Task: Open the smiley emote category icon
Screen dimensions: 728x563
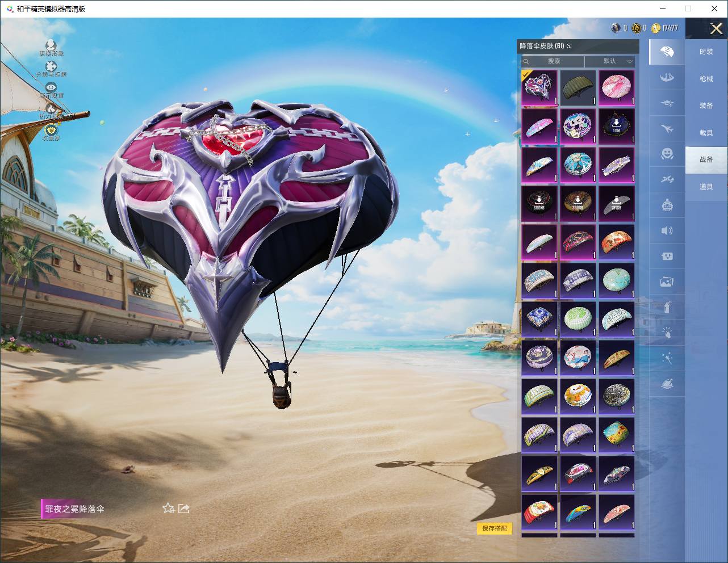Action: coord(667,153)
